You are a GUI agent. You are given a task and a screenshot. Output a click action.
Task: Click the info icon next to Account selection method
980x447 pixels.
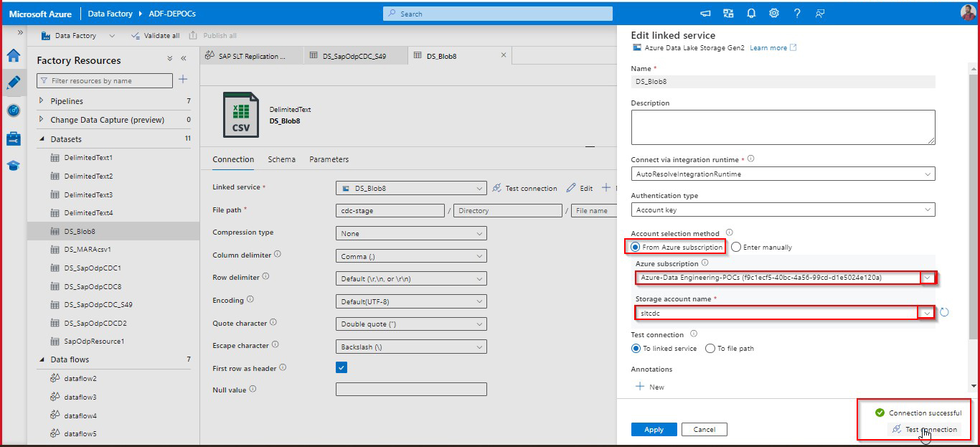729,233
